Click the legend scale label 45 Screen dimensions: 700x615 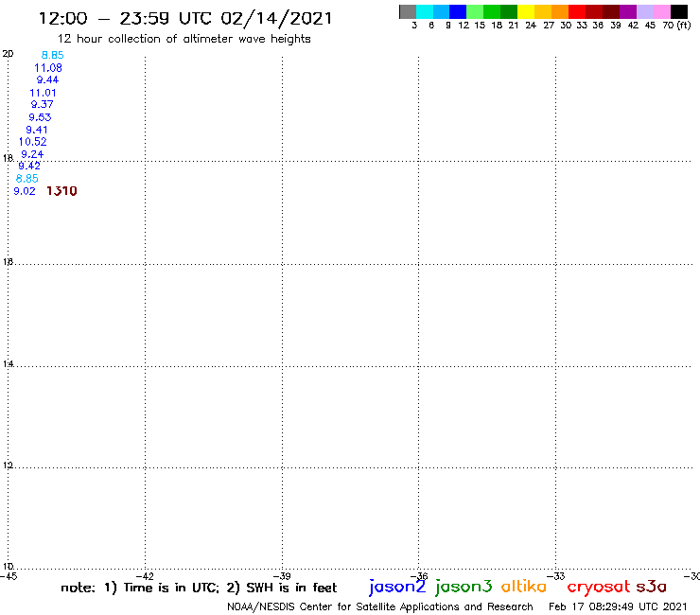point(650,26)
